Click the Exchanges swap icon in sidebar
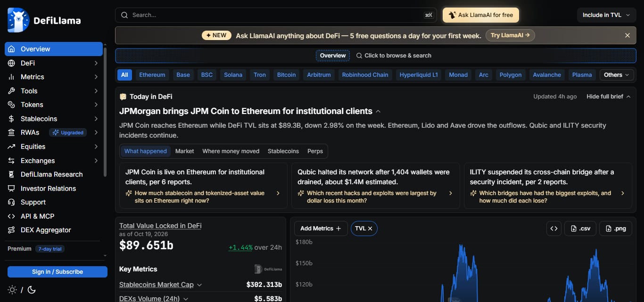The height and width of the screenshot is (302, 644). [11, 161]
